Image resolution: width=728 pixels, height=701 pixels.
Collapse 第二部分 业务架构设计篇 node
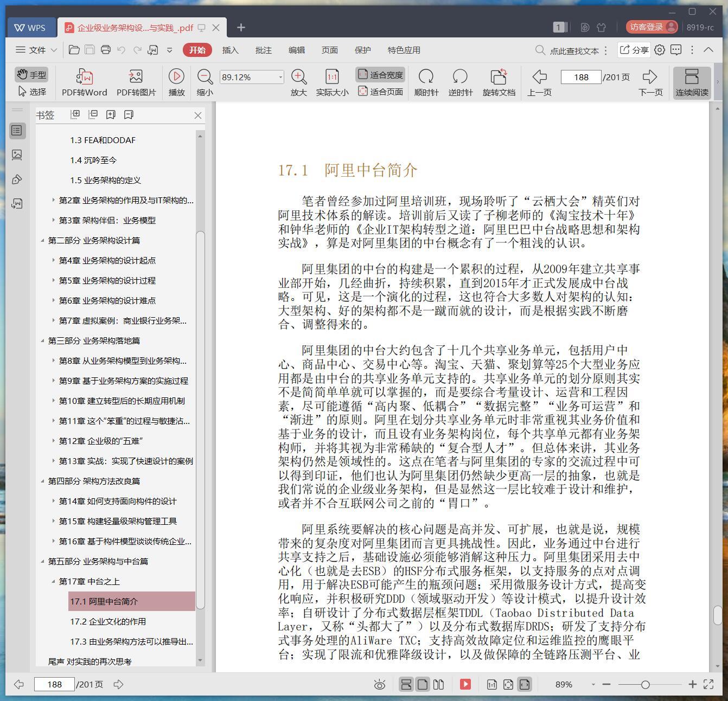[x=42, y=240]
